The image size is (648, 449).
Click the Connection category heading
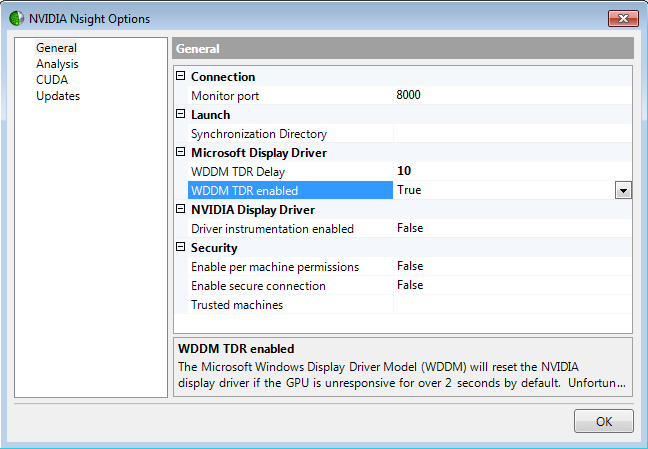[x=223, y=77]
